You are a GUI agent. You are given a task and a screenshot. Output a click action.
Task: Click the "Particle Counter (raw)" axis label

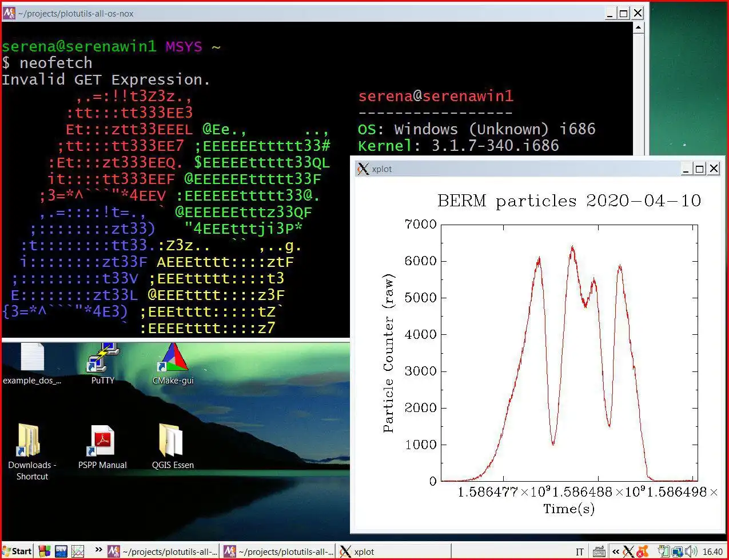(389, 353)
